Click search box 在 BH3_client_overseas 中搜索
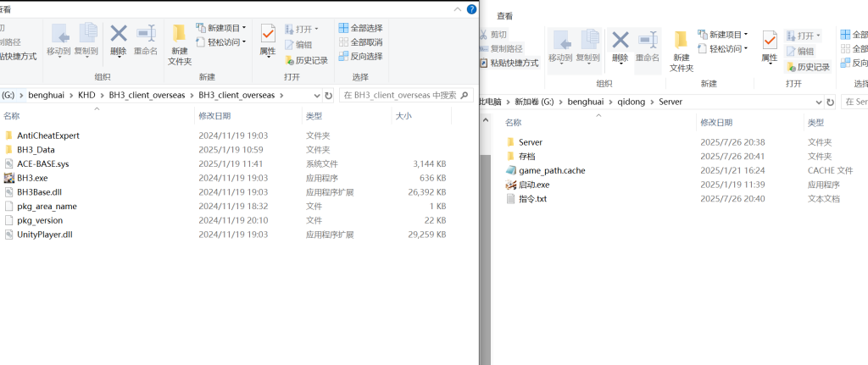868x365 pixels. coord(406,95)
